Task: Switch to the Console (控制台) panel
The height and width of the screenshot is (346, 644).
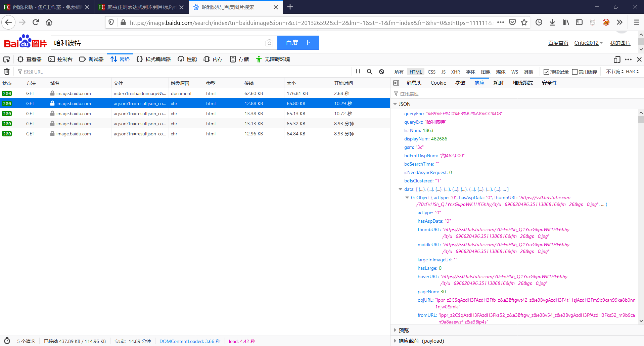Action: pyautogui.click(x=61, y=59)
